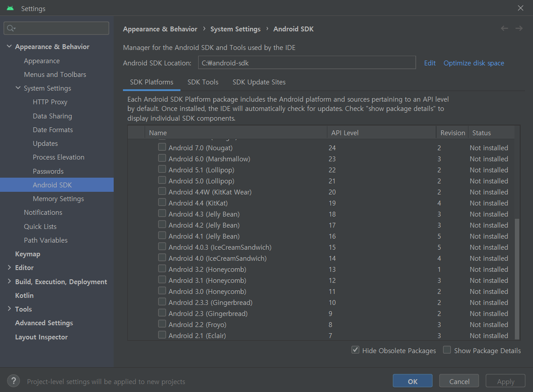Click Optimize disk space link
The width and height of the screenshot is (533, 392).
(x=474, y=63)
